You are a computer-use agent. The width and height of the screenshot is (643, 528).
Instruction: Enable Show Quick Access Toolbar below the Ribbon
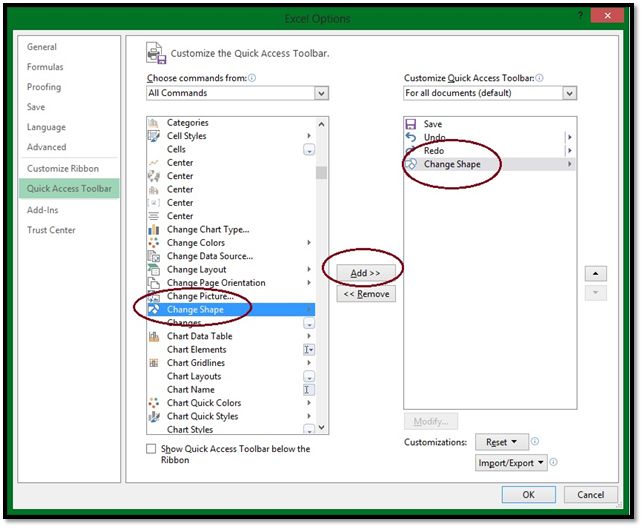[x=151, y=449]
